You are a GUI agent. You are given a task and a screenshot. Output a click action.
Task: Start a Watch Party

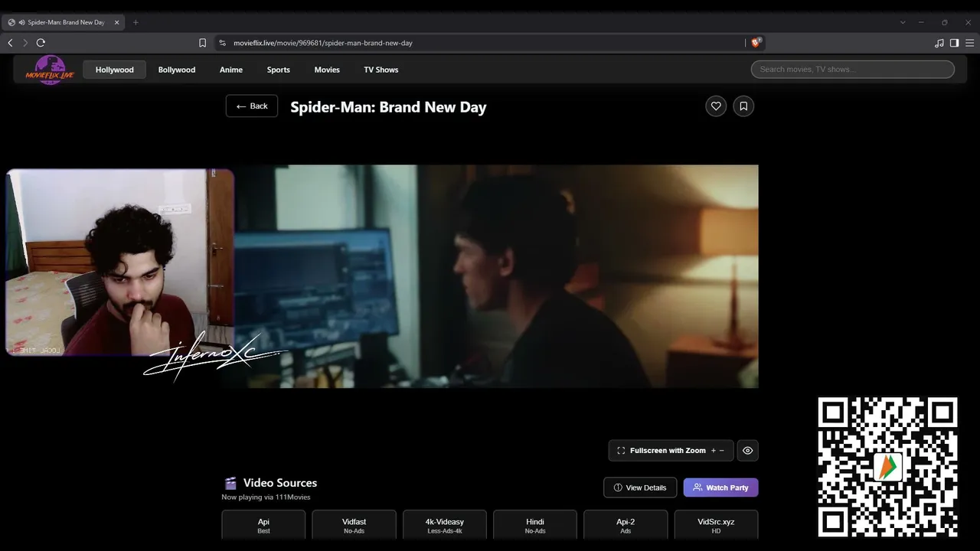[x=721, y=487]
